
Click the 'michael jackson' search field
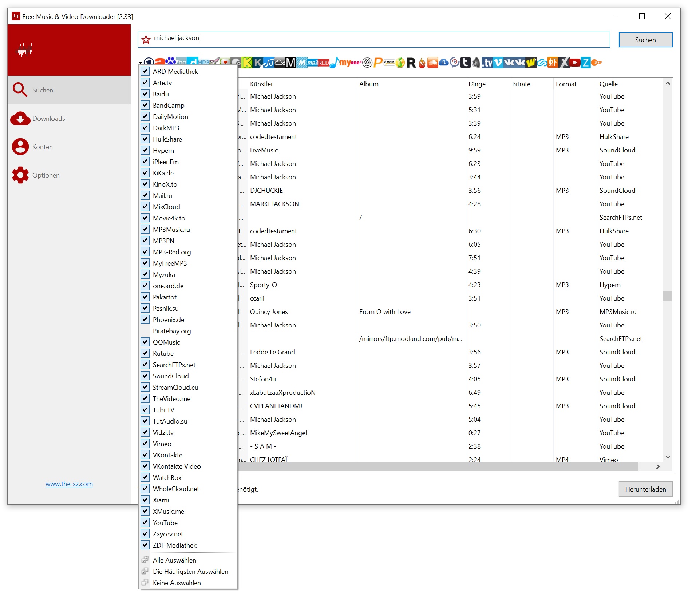pos(374,39)
